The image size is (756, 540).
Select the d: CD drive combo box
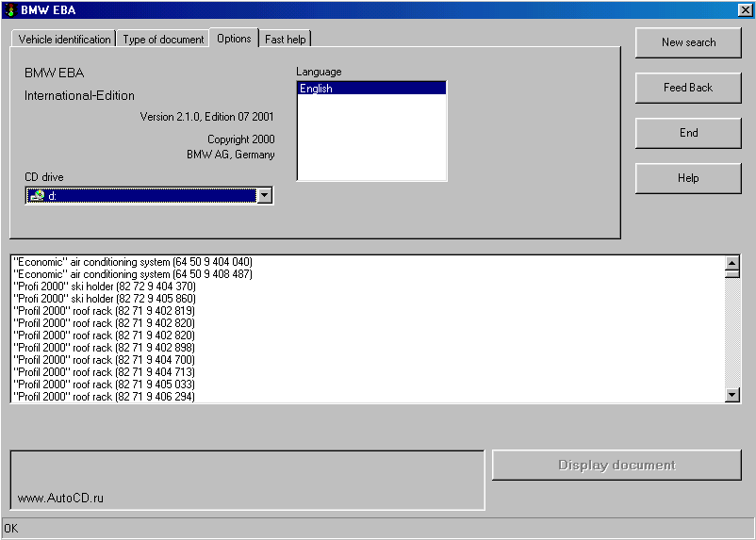pyautogui.click(x=149, y=196)
